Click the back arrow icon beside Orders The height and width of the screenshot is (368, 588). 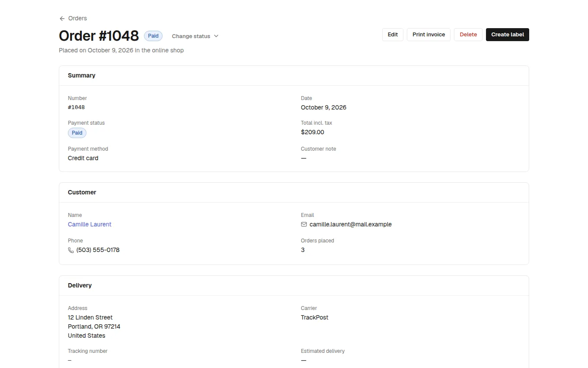tap(62, 19)
